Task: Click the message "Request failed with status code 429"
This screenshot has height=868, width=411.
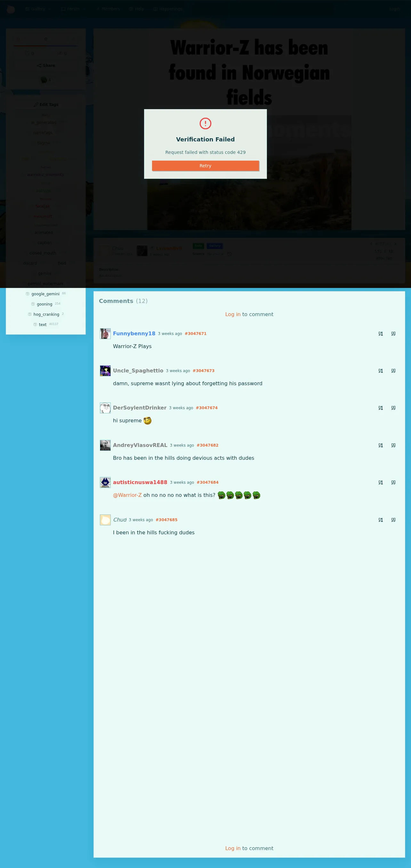Action: coord(205,152)
